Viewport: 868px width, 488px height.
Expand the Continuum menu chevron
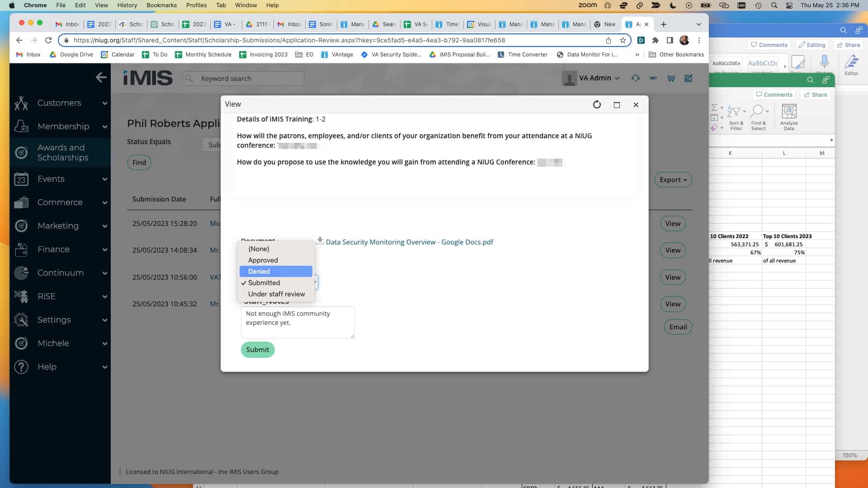(105, 273)
